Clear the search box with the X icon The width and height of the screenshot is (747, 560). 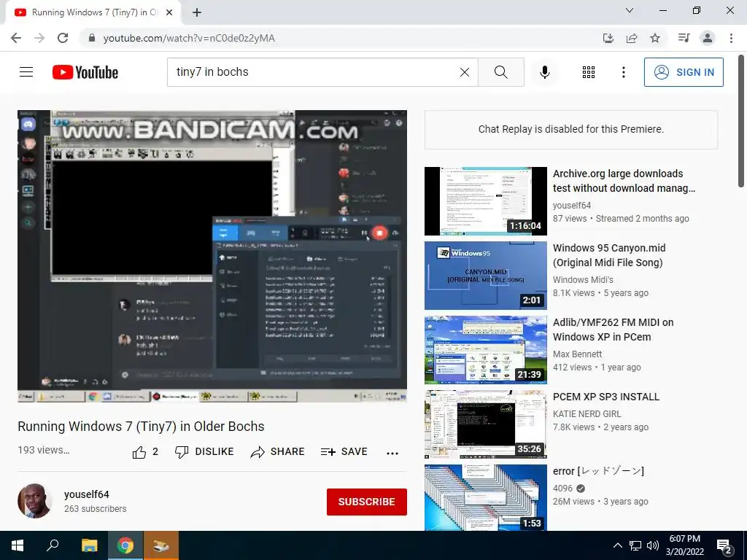[x=465, y=72]
